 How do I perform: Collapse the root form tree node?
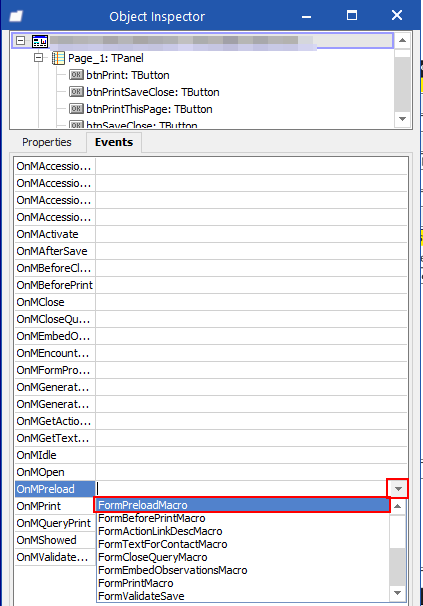point(21,41)
